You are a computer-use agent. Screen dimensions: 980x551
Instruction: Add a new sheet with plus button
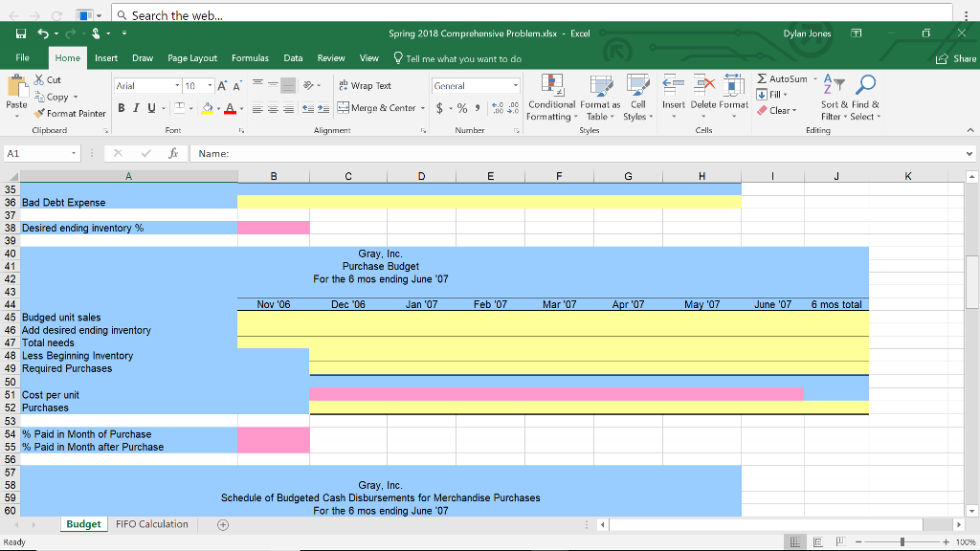coord(222,525)
